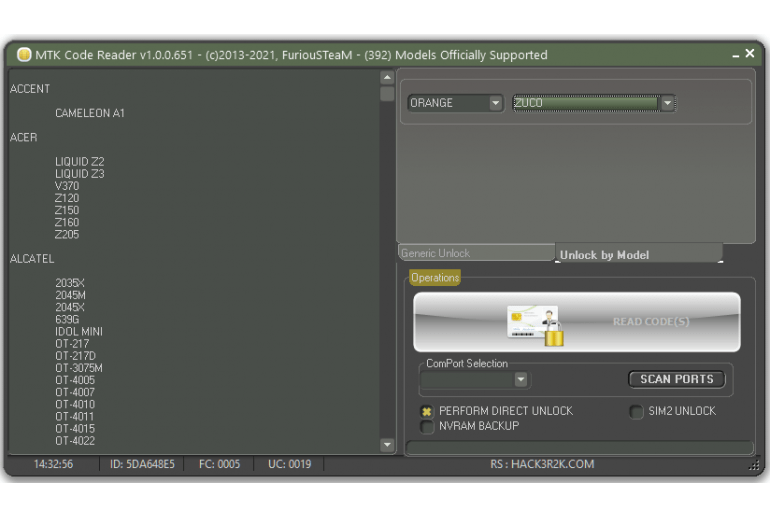The height and width of the screenshot is (518, 770).
Task: Disable the PERFORM DIRECT UNLOCK checkbox
Action: click(x=427, y=411)
